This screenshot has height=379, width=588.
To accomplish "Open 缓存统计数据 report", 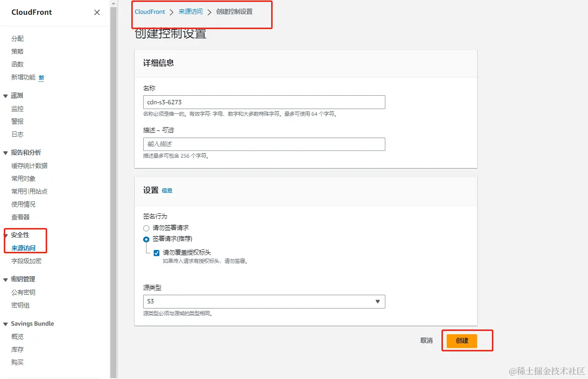I will coord(29,166).
